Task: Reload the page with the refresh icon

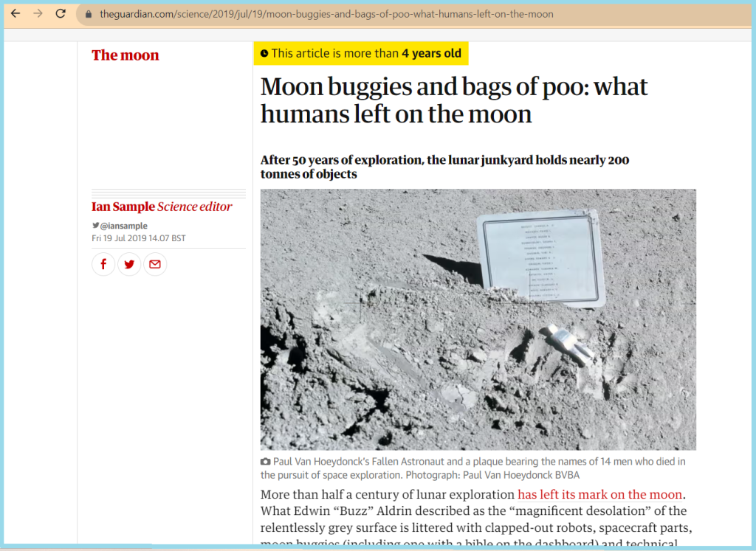Action: tap(61, 13)
